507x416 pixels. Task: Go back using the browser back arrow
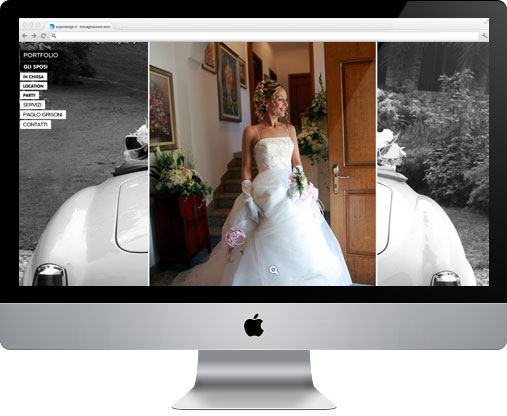tap(25, 36)
